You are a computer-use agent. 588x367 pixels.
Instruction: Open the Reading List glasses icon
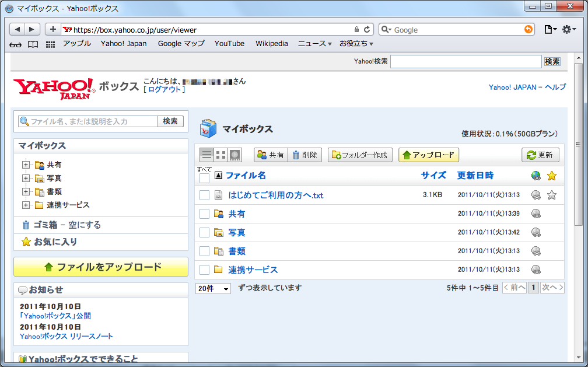15,45
